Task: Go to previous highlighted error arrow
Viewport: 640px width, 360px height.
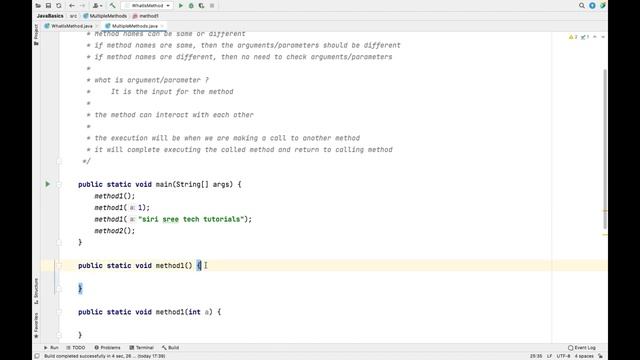Action: click(595, 37)
